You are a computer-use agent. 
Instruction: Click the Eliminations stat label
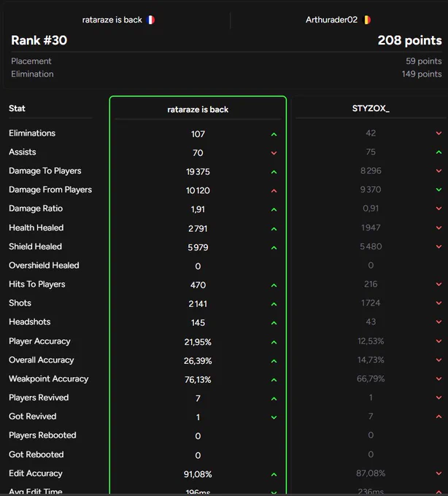(32, 133)
